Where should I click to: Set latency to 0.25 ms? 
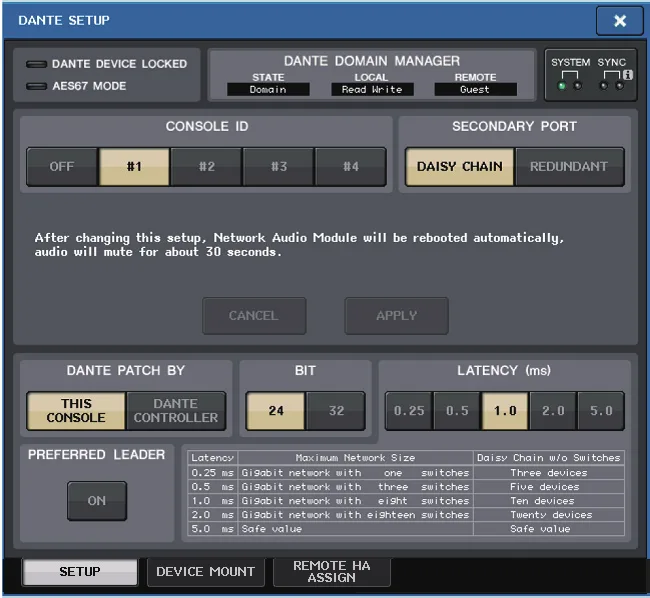click(x=409, y=411)
